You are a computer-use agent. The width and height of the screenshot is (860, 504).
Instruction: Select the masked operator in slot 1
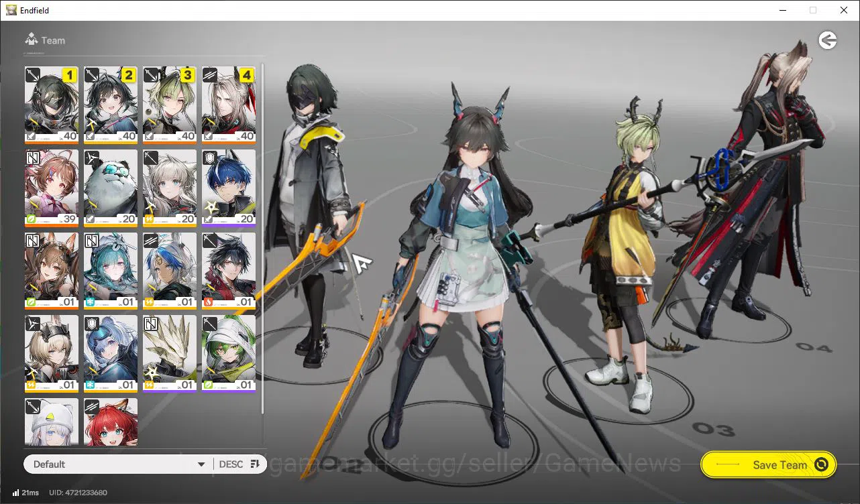(x=52, y=105)
